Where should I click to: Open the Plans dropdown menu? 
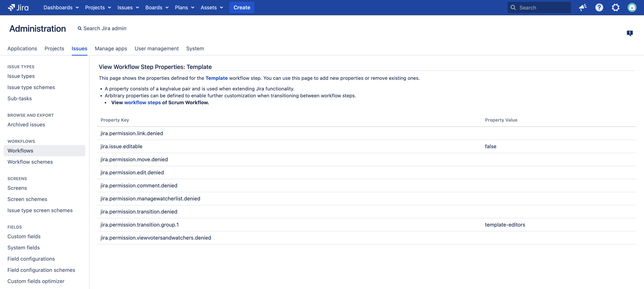(x=184, y=7)
